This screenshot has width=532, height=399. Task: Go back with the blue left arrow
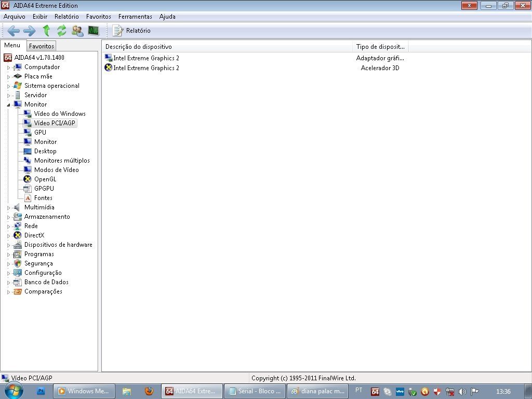[x=14, y=31]
